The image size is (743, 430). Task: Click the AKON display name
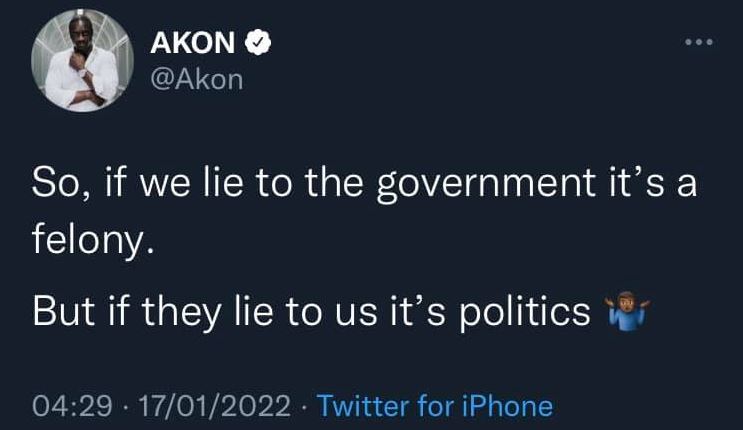[x=193, y=43]
